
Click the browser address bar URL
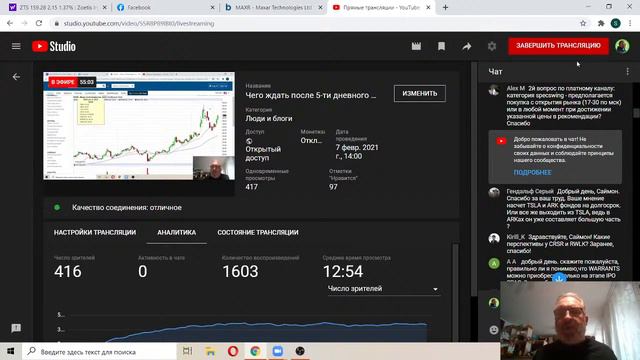139,24
